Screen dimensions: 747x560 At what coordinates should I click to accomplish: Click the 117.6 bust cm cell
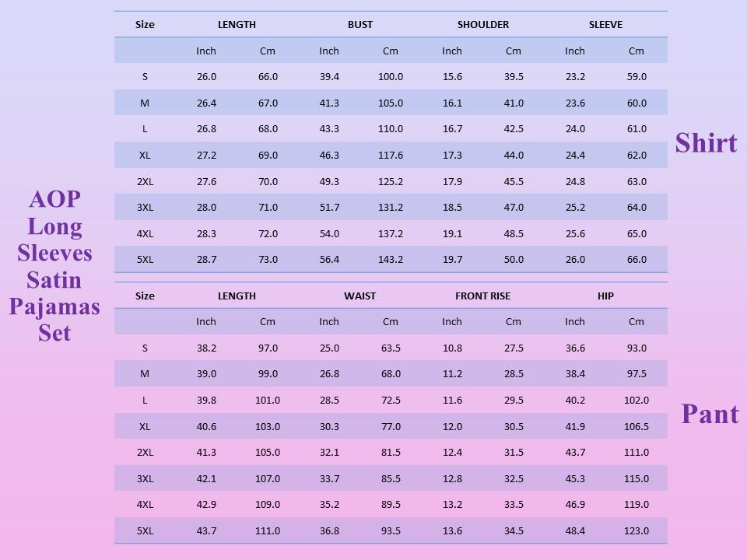tap(391, 156)
